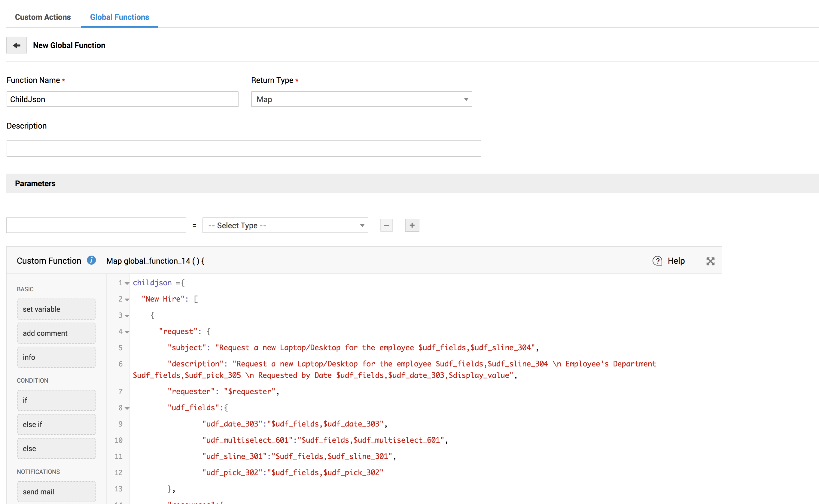Remove parameter with minus button

(386, 225)
